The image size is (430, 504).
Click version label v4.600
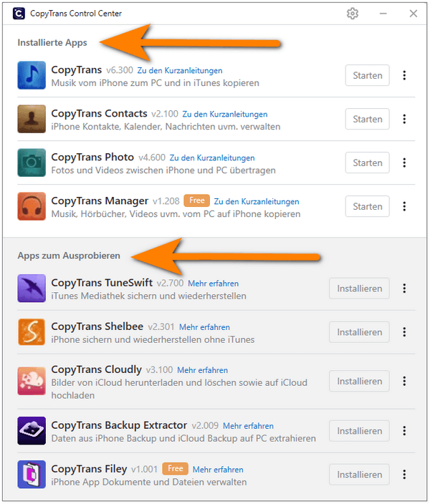click(152, 157)
